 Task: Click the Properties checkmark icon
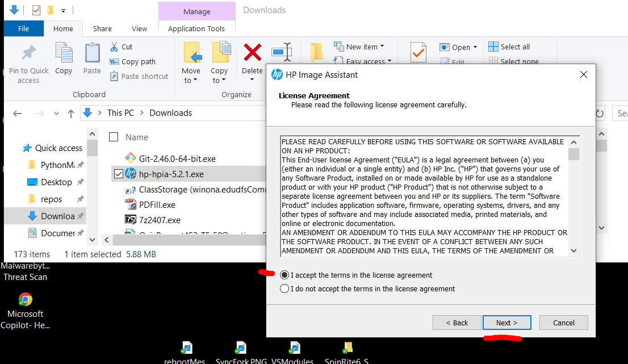(418, 52)
